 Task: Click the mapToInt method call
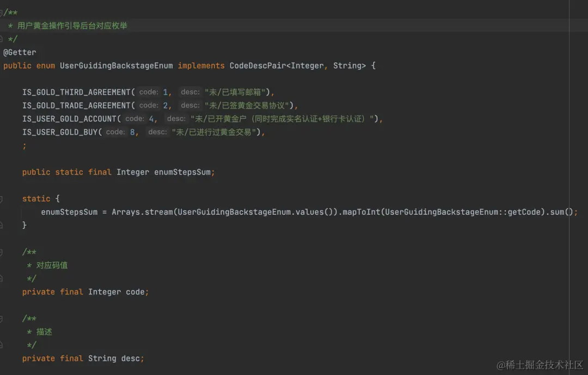[362, 212]
